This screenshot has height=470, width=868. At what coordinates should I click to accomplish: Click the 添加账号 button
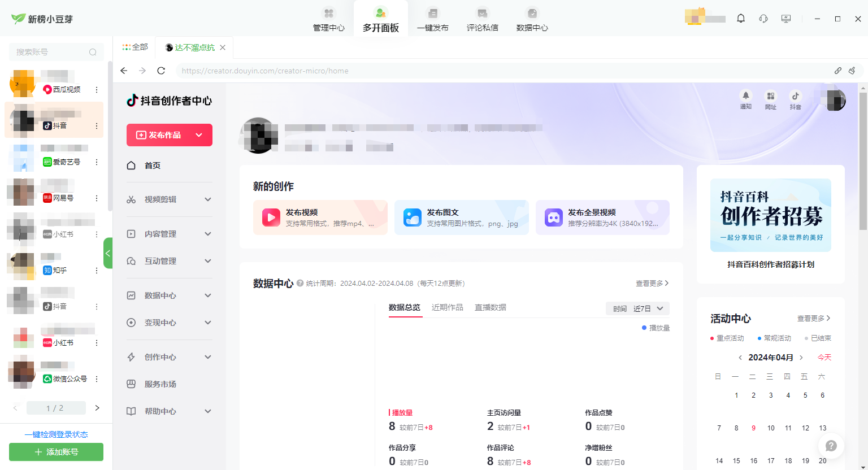coord(56,452)
